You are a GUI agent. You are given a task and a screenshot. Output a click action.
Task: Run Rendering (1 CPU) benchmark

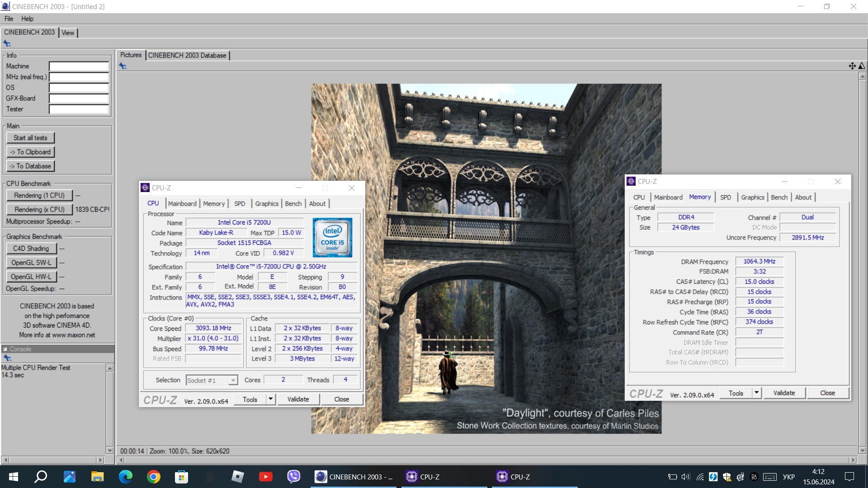(39, 195)
